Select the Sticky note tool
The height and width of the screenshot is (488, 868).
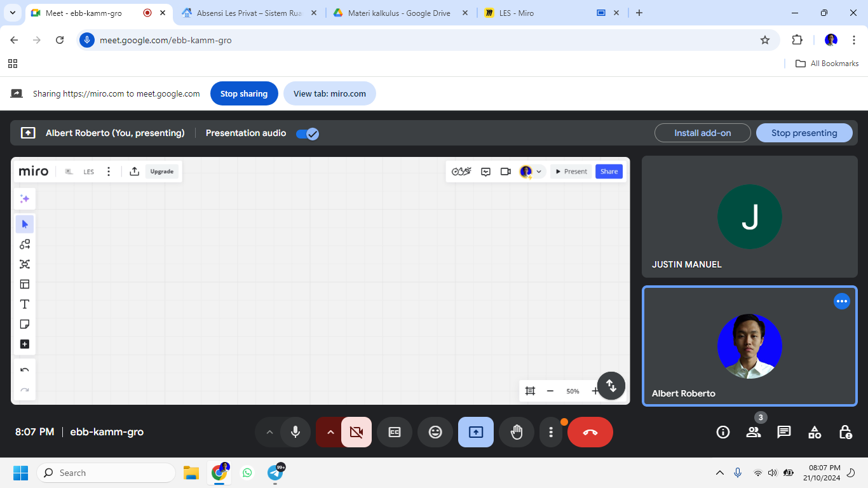tap(25, 324)
